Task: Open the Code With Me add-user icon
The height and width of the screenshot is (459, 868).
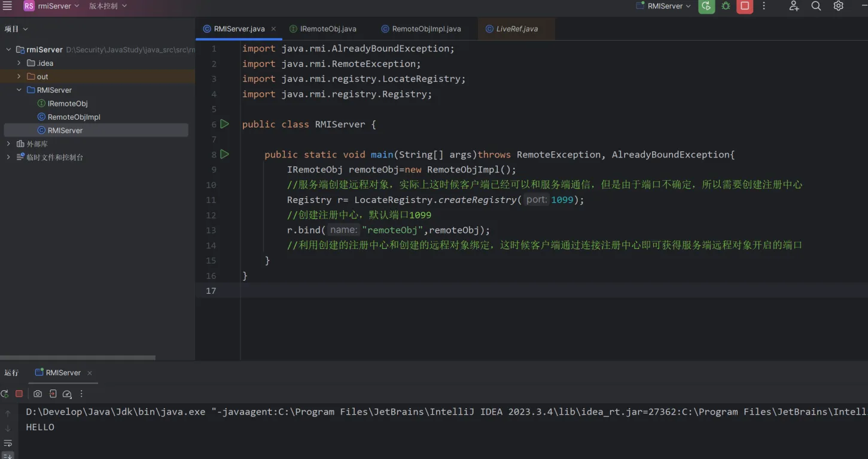Action: tap(794, 6)
